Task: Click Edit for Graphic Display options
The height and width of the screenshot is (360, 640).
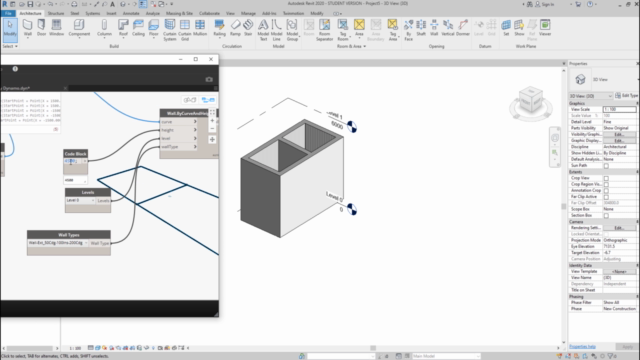Action: pyautogui.click(x=619, y=140)
